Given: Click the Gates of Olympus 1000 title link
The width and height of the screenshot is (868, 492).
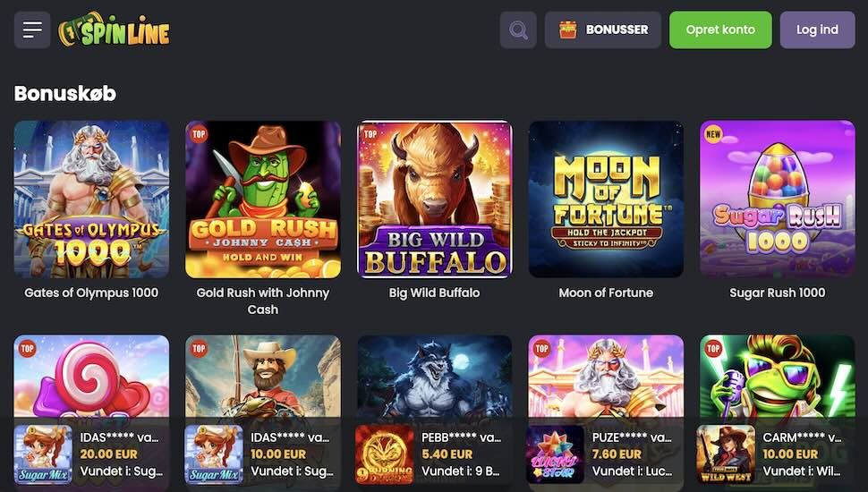Looking at the screenshot, I should click(x=91, y=293).
